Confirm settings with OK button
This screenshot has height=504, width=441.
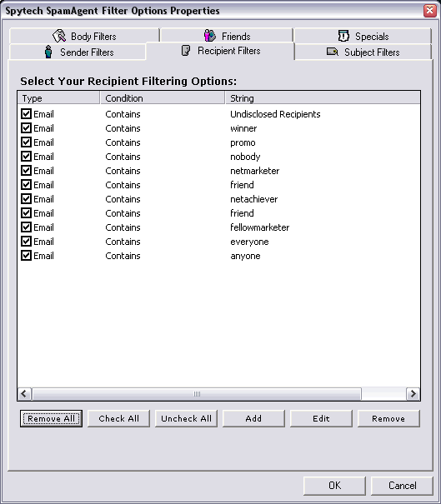click(x=334, y=486)
